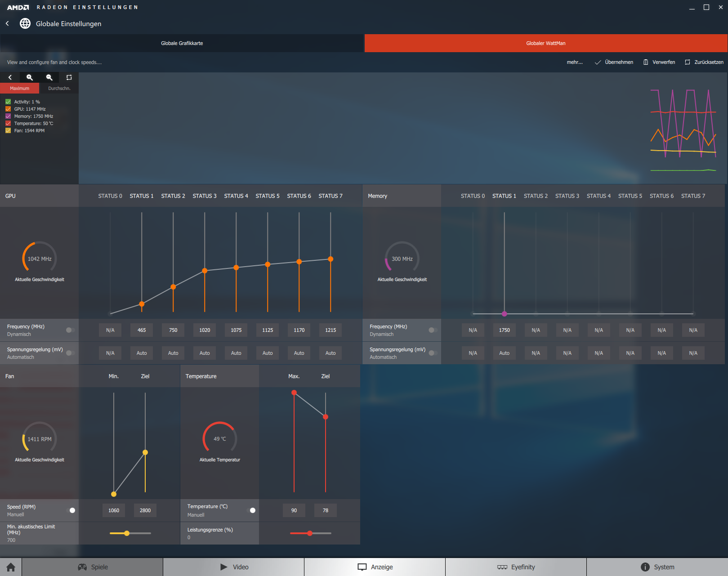Click the graph fit-to-window icon
This screenshot has width=728, height=576.
tap(69, 77)
